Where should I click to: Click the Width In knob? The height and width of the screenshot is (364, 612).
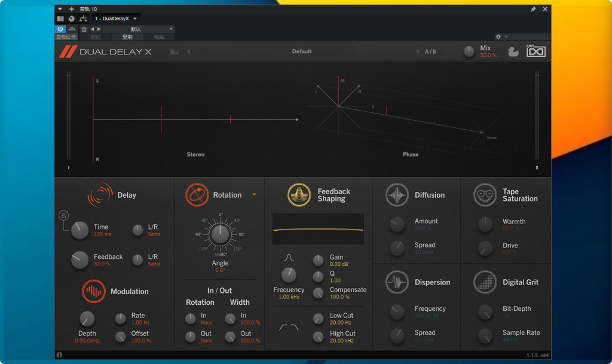(230, 319)
